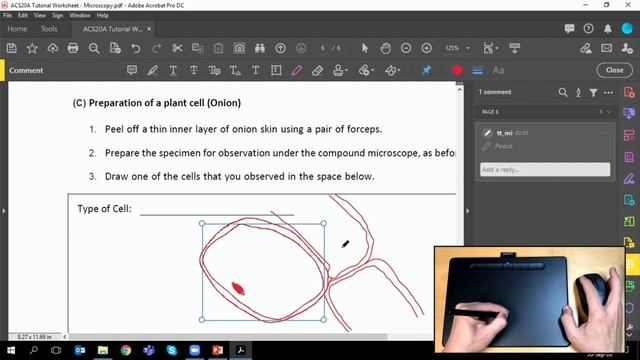Click the Save file icon

[x=11, y=48]
